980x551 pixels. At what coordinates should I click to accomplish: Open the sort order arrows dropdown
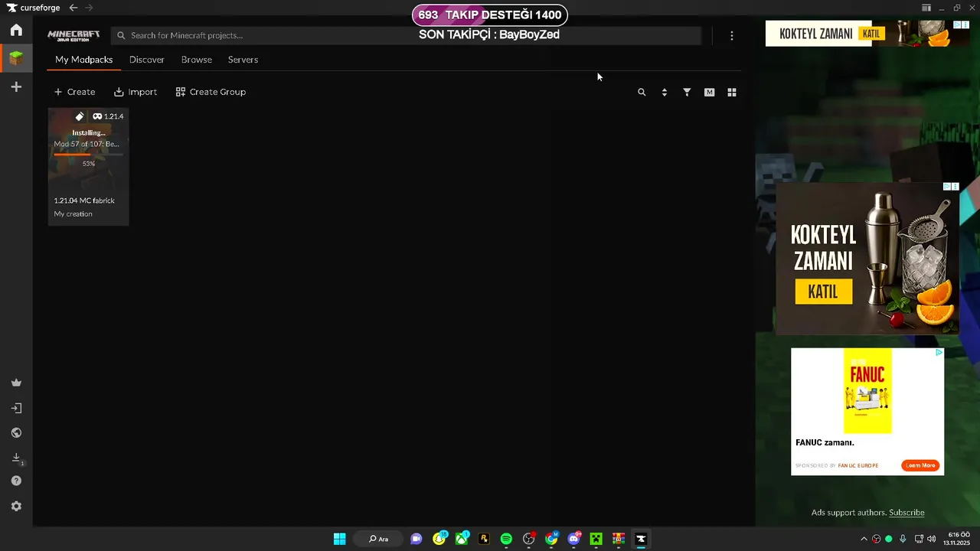(x=664, y=92)
